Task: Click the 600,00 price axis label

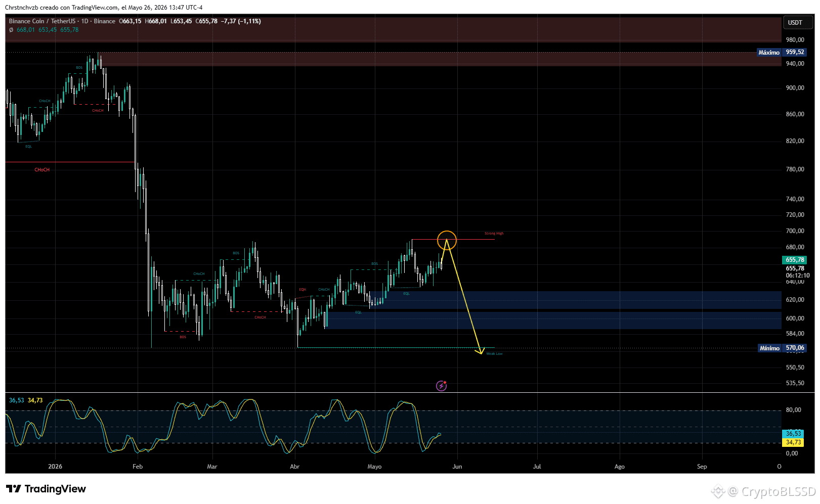Action: (795, 318)
